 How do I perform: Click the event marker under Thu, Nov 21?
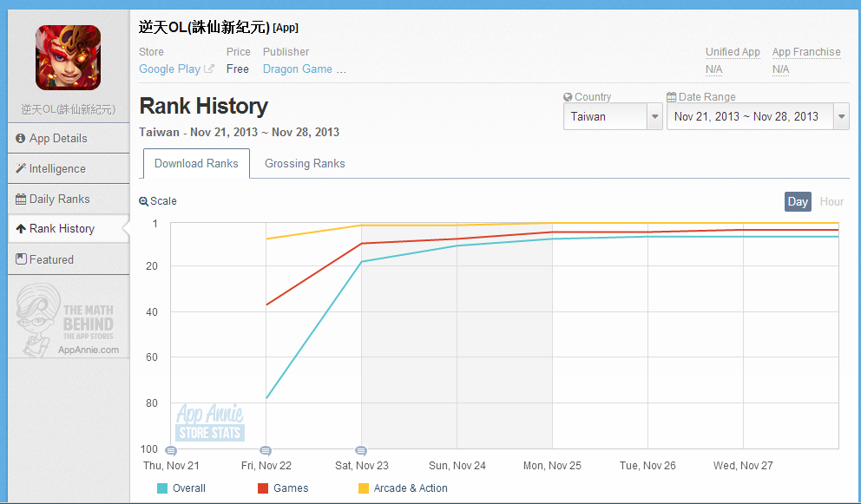coord(171,451)
